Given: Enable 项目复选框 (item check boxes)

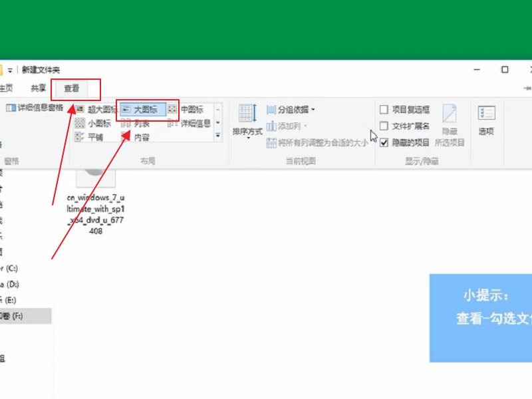Looking at the screenshot, I should (384, 109).
